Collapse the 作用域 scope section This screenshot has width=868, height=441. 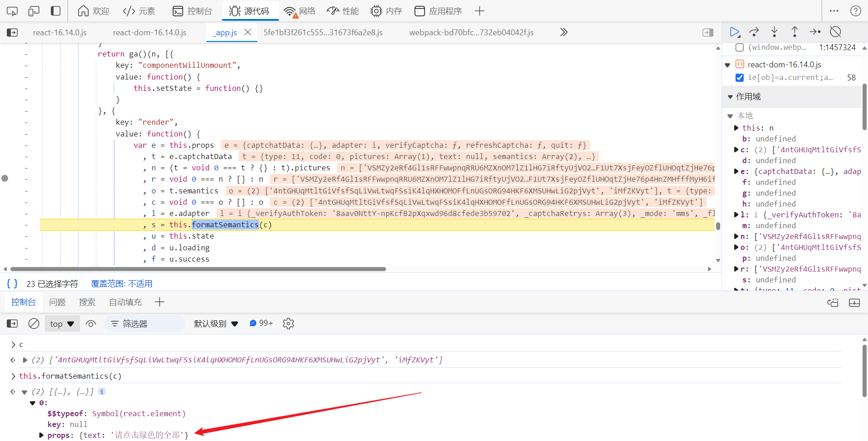click(730, 97)
